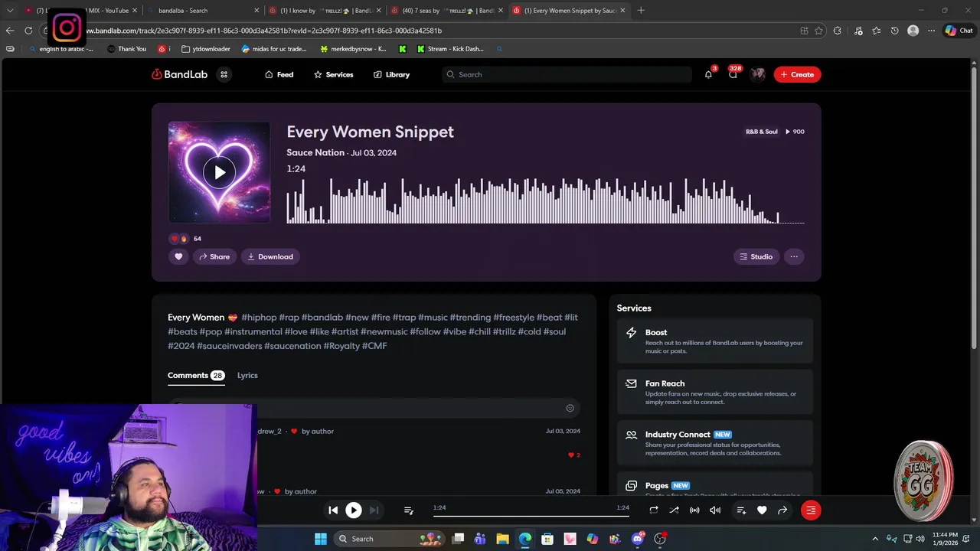Skip to previous track in player
The height and width of the screenshot is (551, 980).
click(333, 510)
